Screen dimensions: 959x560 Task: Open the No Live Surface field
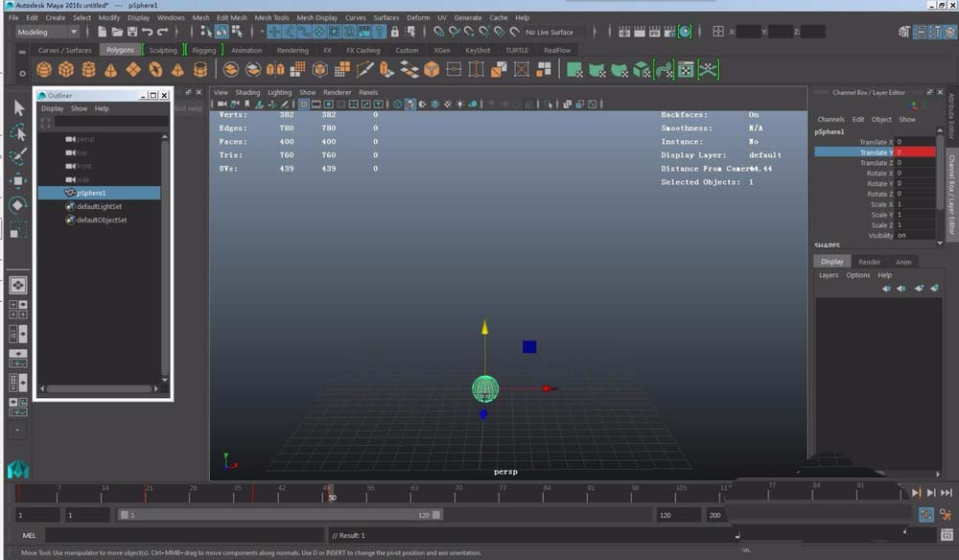tap(549, 32)
